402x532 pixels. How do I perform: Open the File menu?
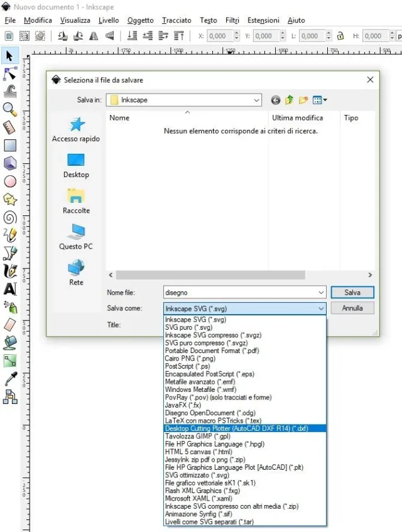pos(10,20)
